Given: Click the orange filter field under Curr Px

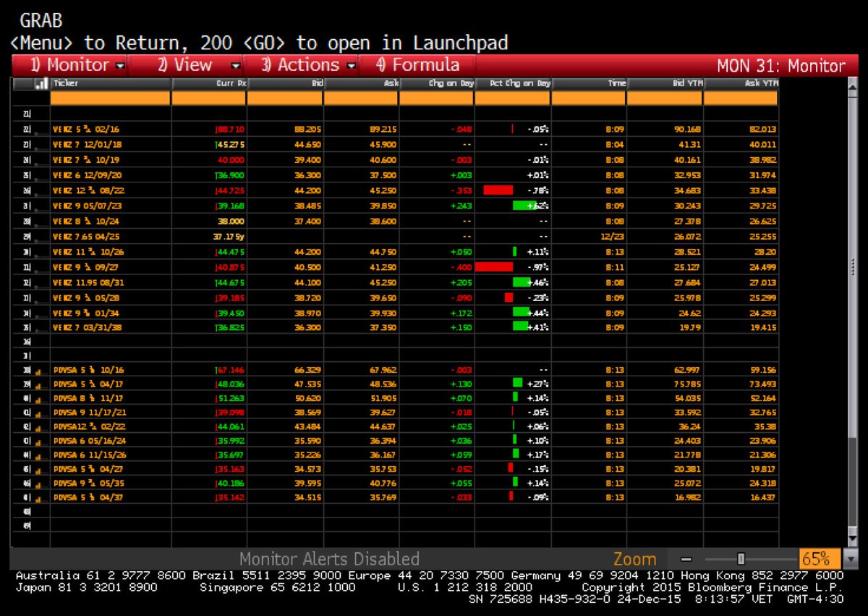Looking at the screenshot, I should pyautogui.click(x=209, y=98).
